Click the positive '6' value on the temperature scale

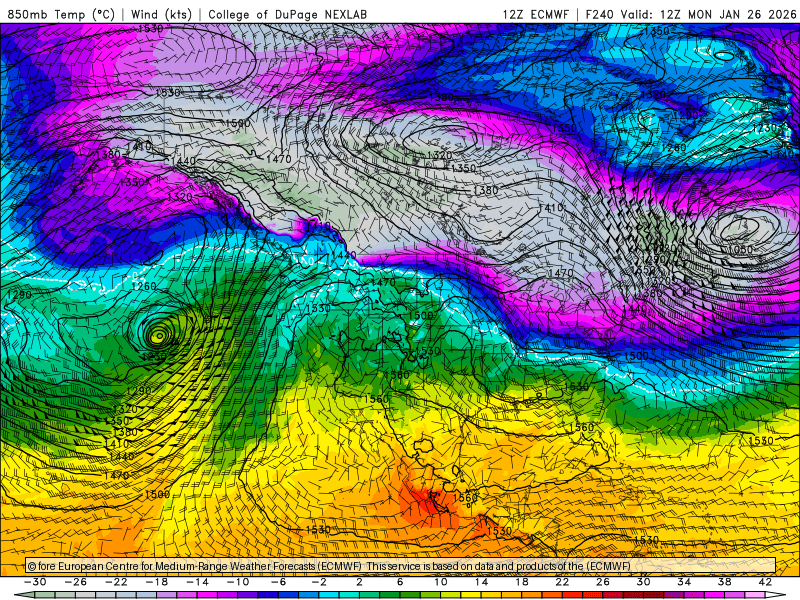click(400, 582)
